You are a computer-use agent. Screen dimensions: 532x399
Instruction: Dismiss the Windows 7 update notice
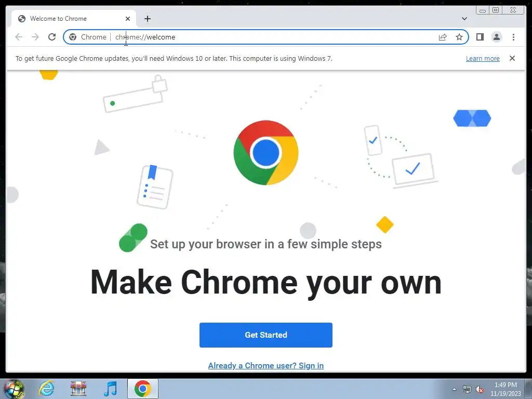[x=512, y=58]
